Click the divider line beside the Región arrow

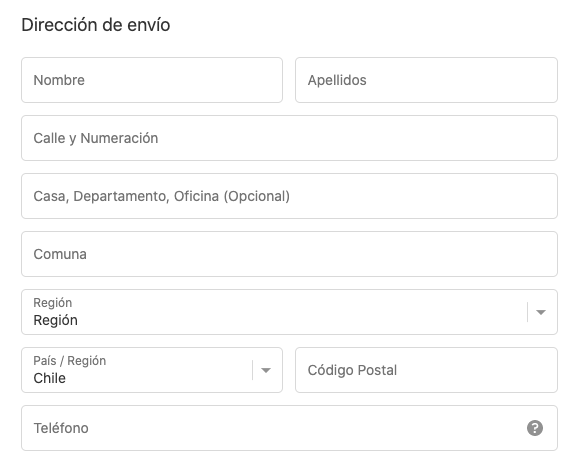click(527, 312)
